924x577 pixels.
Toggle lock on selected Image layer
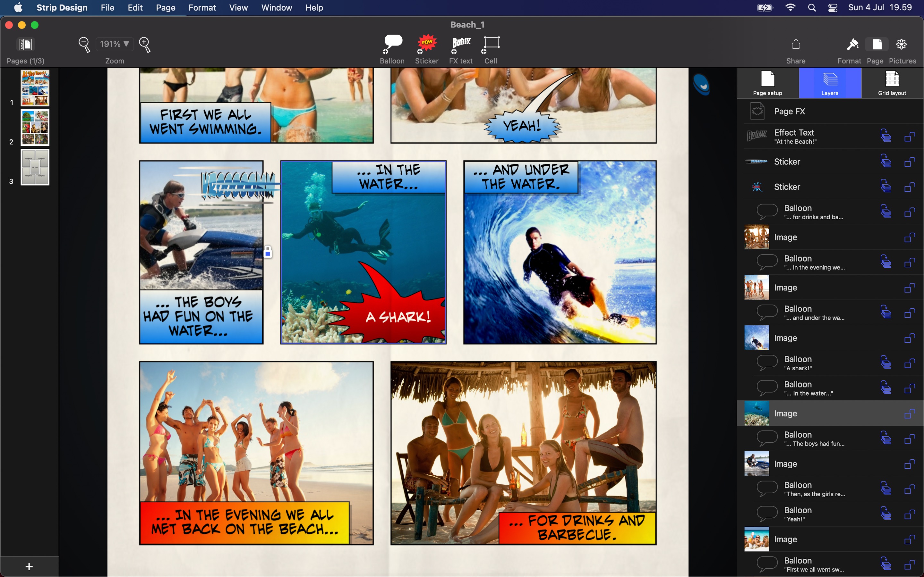pos(910,414)
